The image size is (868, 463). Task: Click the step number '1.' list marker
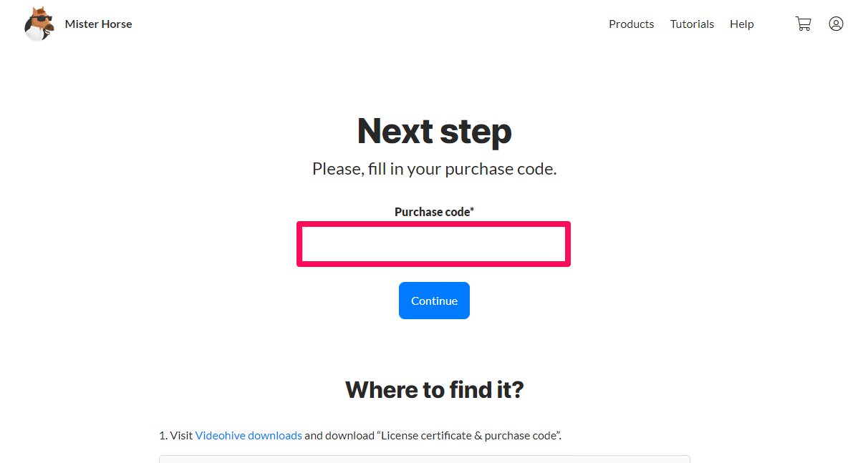(163, 435)
